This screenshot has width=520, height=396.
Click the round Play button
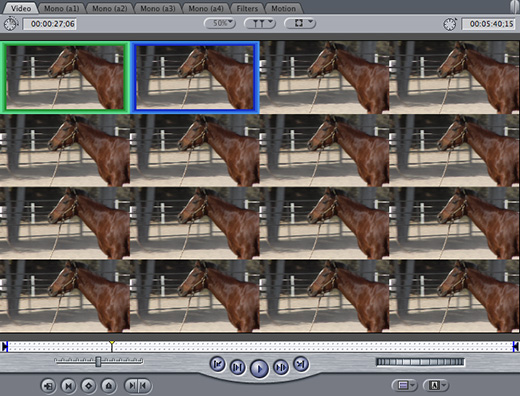click(x=259, y=368)
